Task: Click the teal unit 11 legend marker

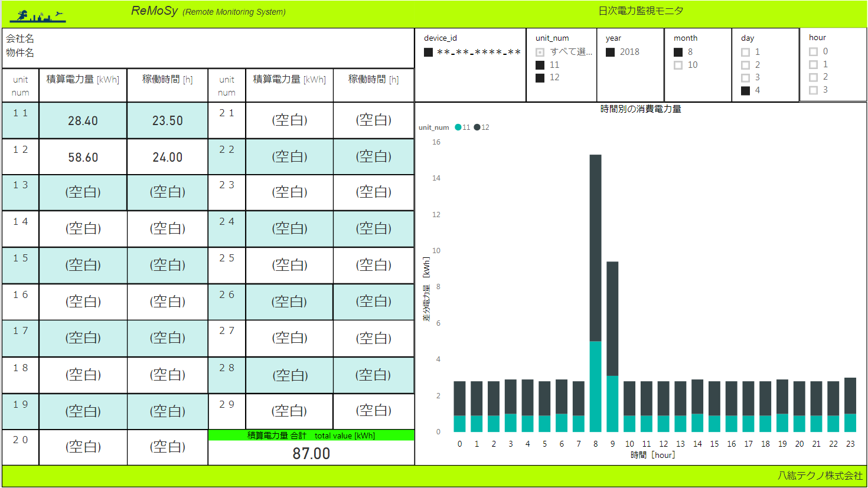Action: pos(458,127)
